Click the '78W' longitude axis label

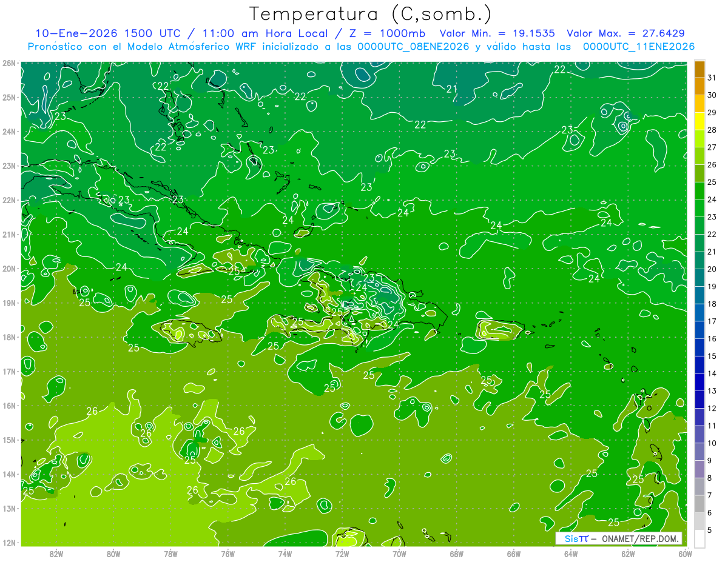click(x=170, y=553)
